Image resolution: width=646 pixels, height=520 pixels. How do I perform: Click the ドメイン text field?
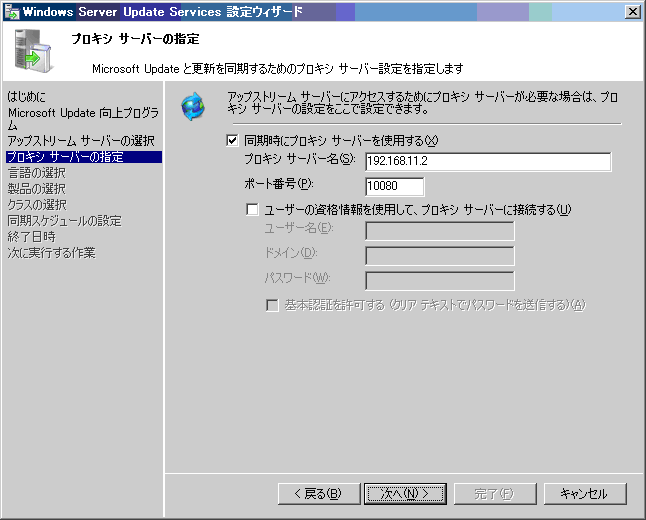pos(440,256)
